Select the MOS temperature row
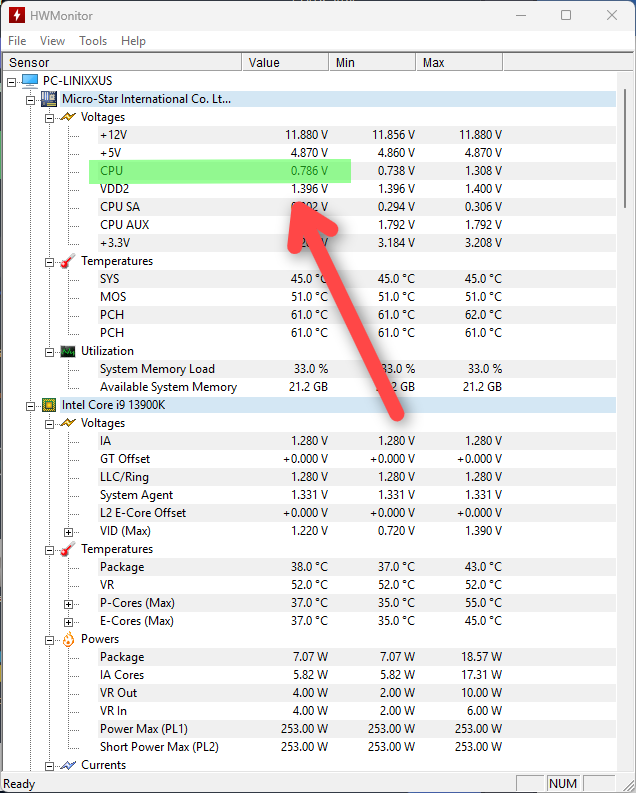This screenshot has height=793, width=636. click(357, 297)
